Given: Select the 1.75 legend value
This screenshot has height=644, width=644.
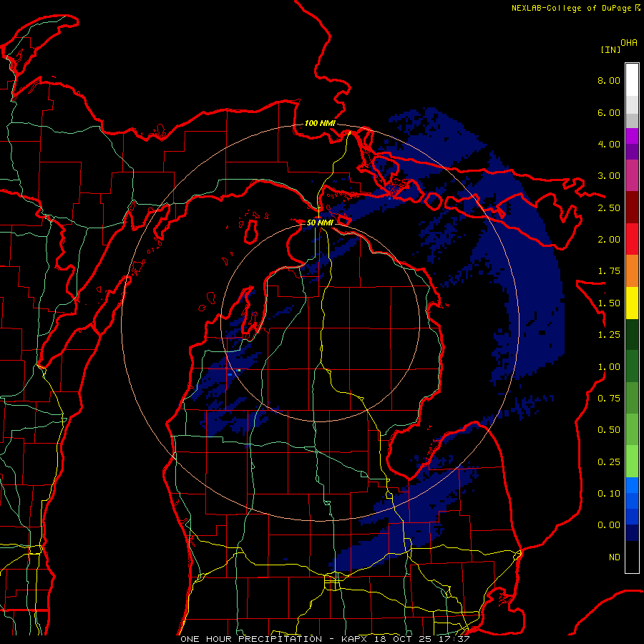Looking at the screenshot, I should click(x=609, y=271).
